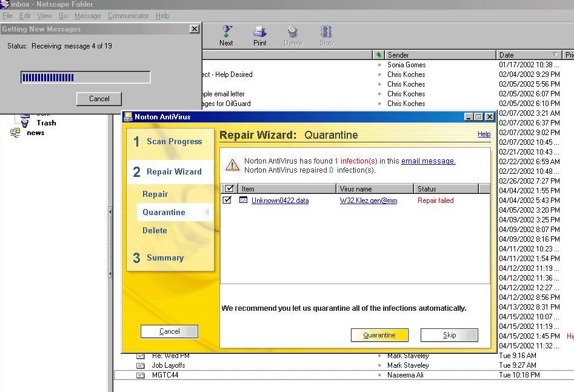Click the Stop toolbar icon
The height and width of the screenshot is (392, 574).
326,32
